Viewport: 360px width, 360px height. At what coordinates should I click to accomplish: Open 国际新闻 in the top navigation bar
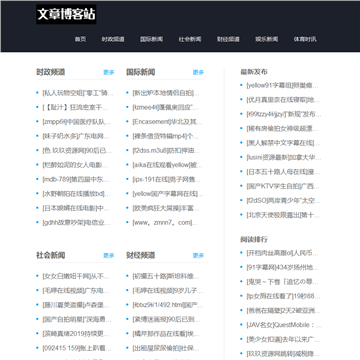tap(151, 39)
